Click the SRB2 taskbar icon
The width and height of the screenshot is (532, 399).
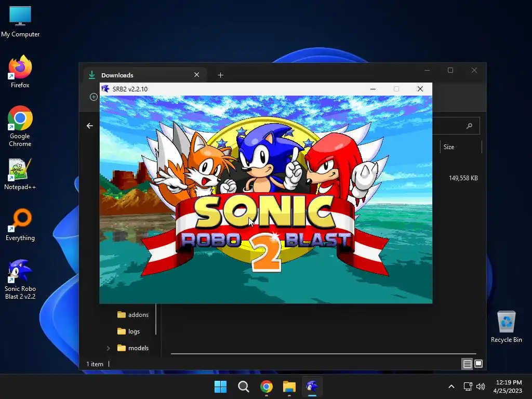point(312,387)
